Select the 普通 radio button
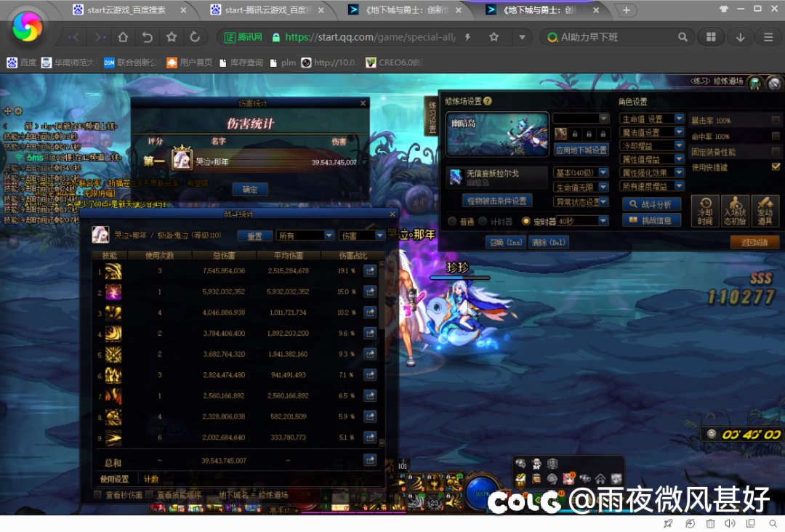Image resolution: width=785 pixels, height=532 pixels. 452,221
